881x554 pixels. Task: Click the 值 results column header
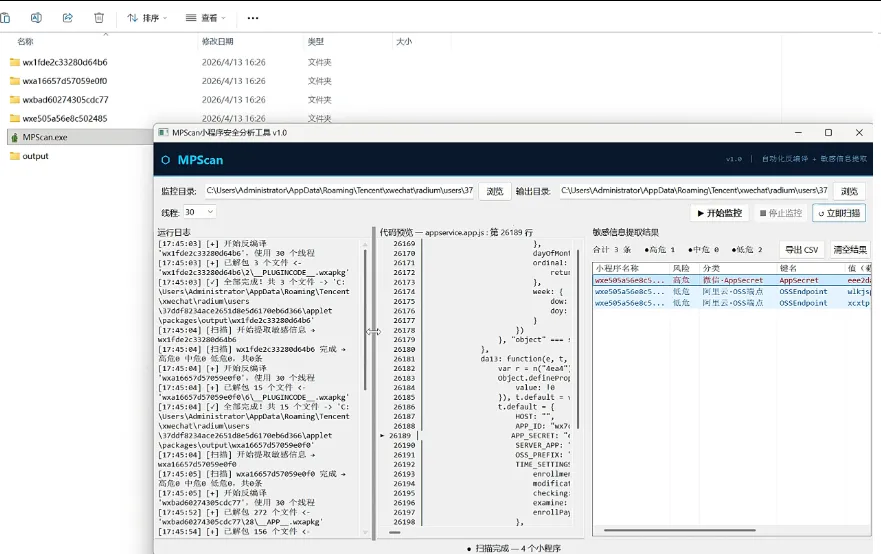(859, 268)
